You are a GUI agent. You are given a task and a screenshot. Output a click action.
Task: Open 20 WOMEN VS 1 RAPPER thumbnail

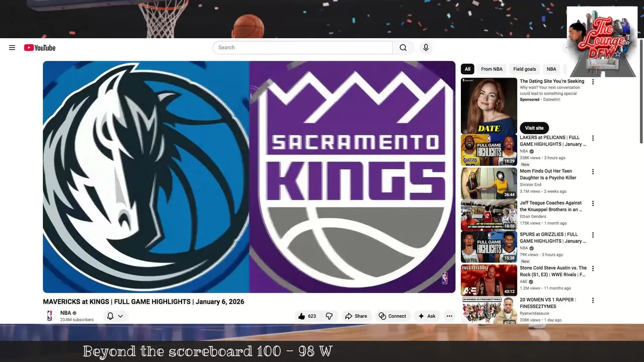[x=489, y=311]
